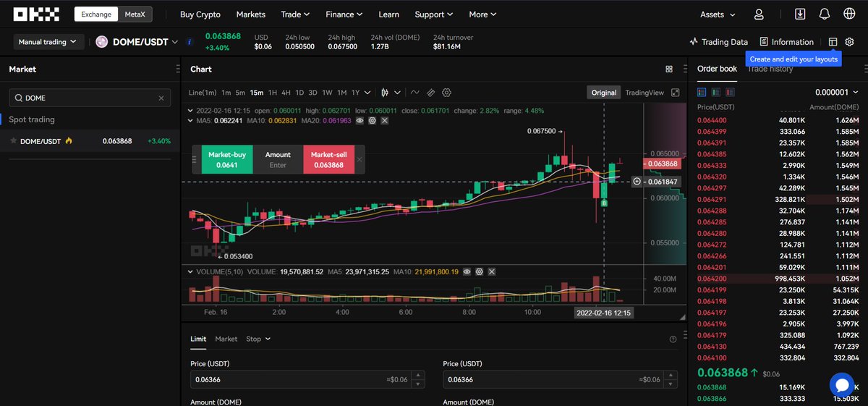Switch to Trade history tab
Screen dimensions: 868x406
coord(770,69)
